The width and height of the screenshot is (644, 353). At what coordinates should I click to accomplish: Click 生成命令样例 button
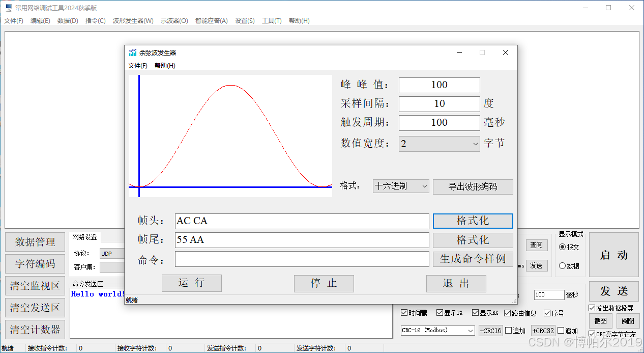click(x=473, y=259)
